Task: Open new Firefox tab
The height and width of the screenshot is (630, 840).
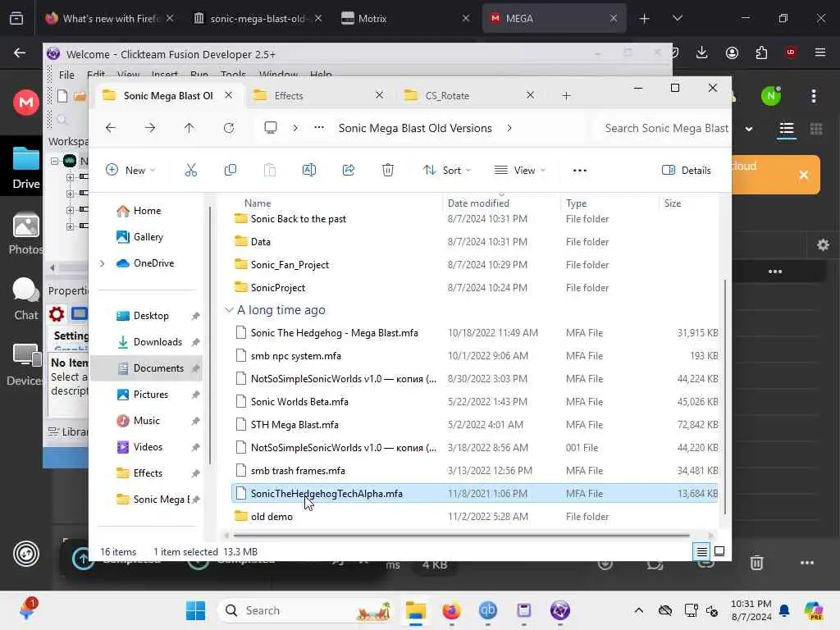Action: [x=645, y=18]
